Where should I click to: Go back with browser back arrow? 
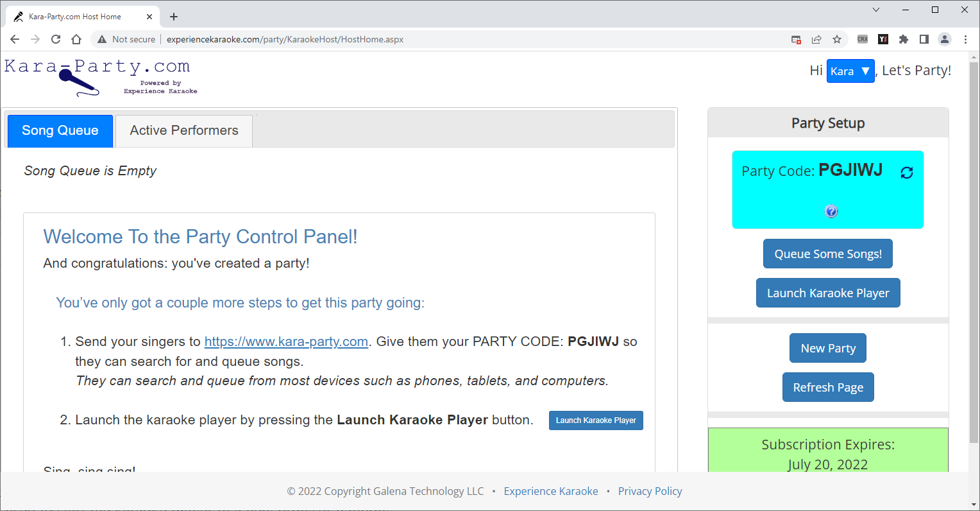15,39
